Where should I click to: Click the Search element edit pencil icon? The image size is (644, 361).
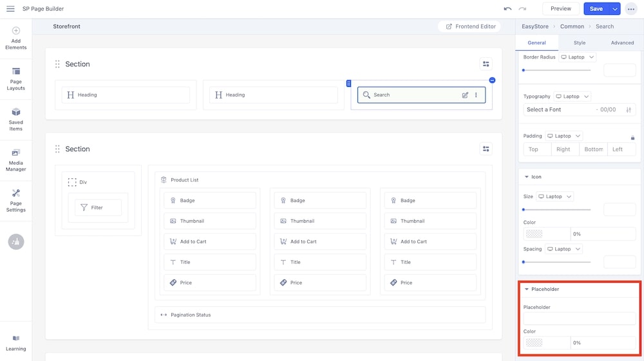click(465, 95)
